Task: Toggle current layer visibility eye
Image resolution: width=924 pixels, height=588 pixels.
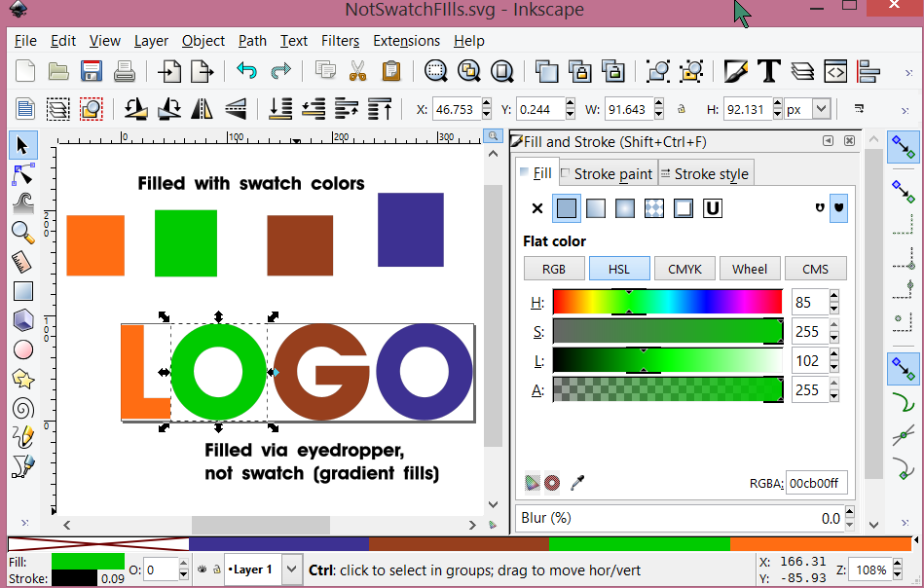Action: 201,569
